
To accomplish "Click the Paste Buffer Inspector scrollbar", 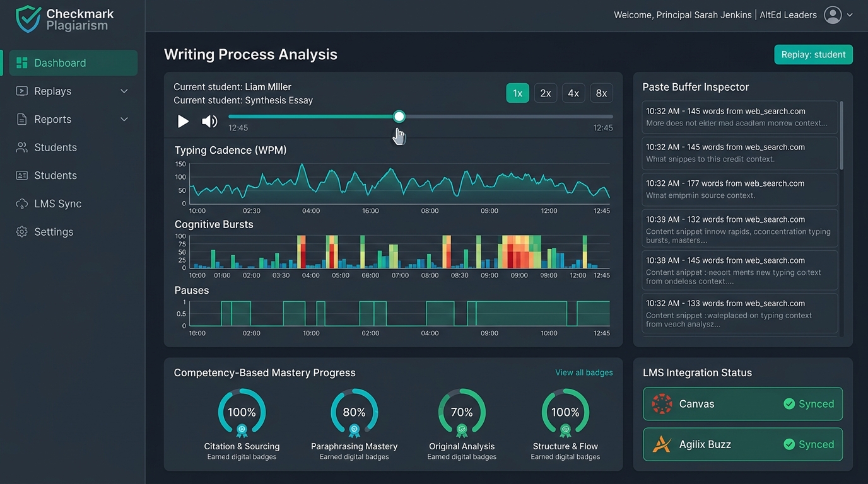I will click(x=842, y=135).
